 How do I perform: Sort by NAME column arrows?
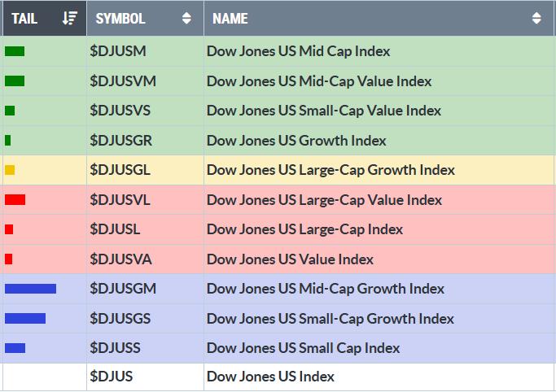tap(536, 18)
